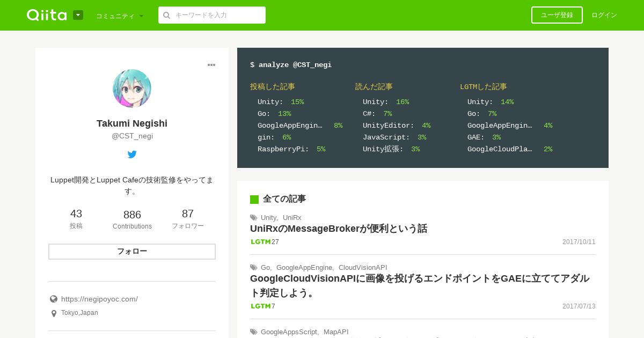
Task: Click the keyword search input field
Action: click(x=212, y=15)
